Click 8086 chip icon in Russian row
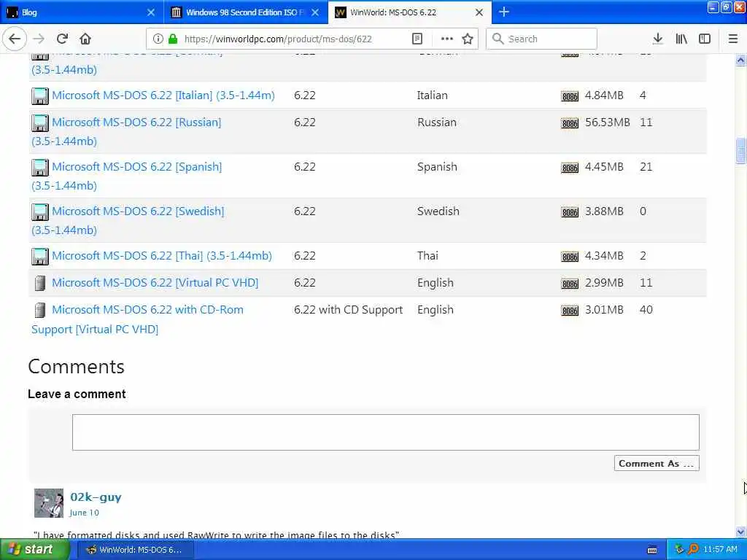 pyautogui.click(x=570, y=123)
